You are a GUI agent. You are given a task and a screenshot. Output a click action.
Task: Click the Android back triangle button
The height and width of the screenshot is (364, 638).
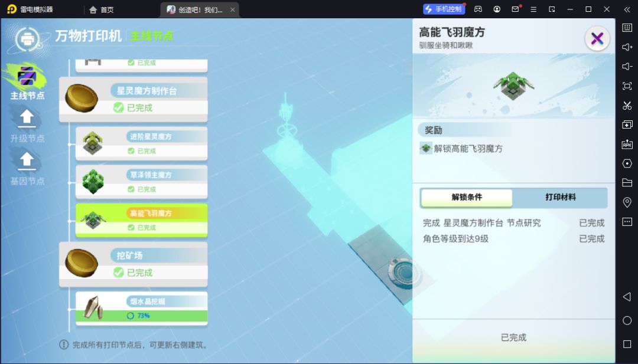coord(627,297)
